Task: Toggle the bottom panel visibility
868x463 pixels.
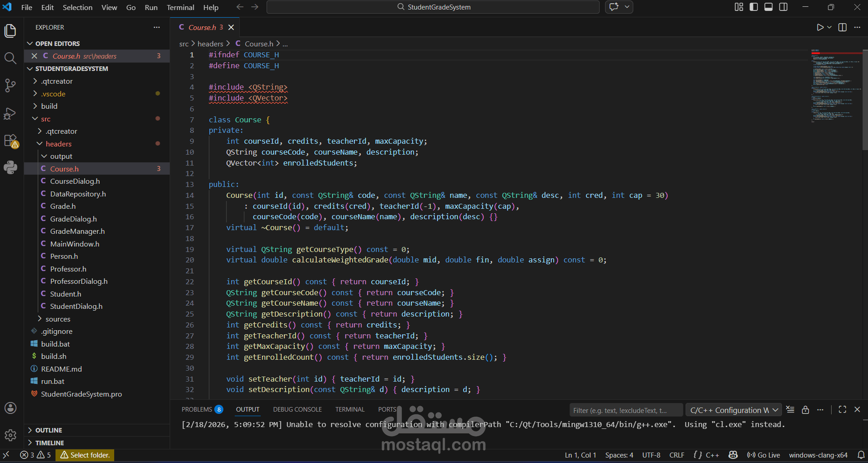Action: point(768,7)
